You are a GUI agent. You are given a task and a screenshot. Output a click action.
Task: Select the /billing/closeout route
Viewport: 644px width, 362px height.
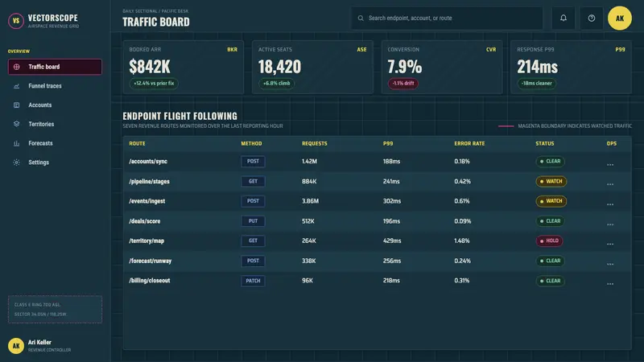coord(150,281)
